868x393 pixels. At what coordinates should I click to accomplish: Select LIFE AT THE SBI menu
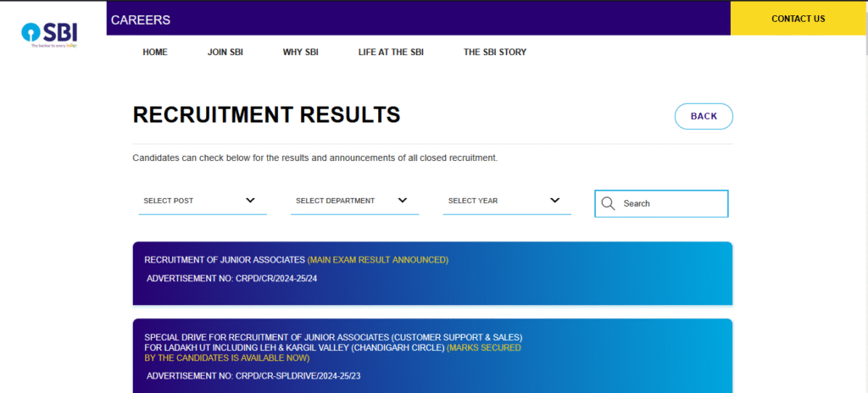[391, 52]
